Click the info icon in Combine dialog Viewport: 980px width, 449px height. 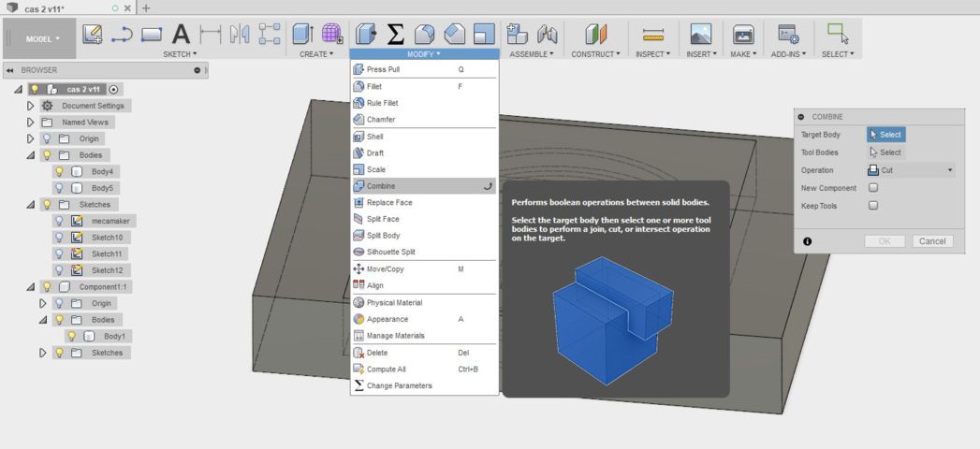[x=808, y=241]
